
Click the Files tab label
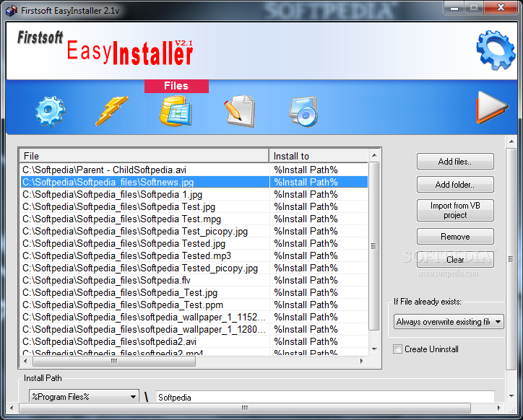[x=176, y=86]
